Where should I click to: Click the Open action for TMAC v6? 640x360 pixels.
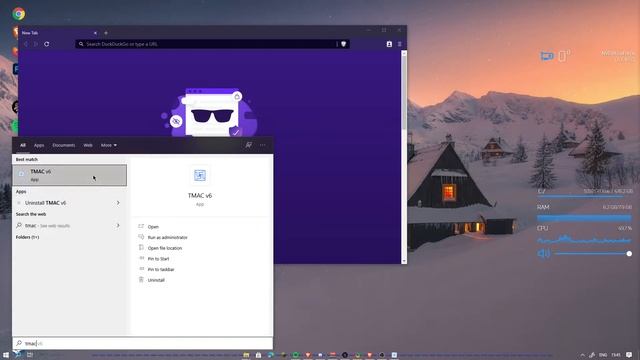[153, 227]
